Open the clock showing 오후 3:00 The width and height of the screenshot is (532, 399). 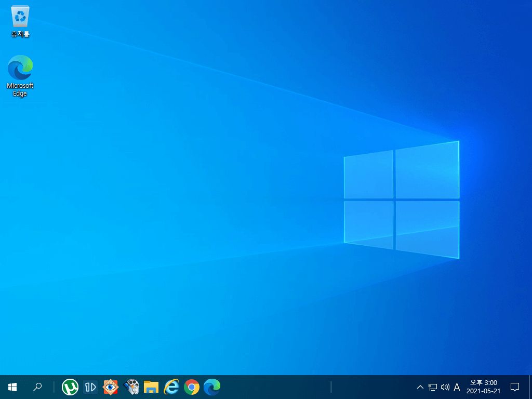483,387
